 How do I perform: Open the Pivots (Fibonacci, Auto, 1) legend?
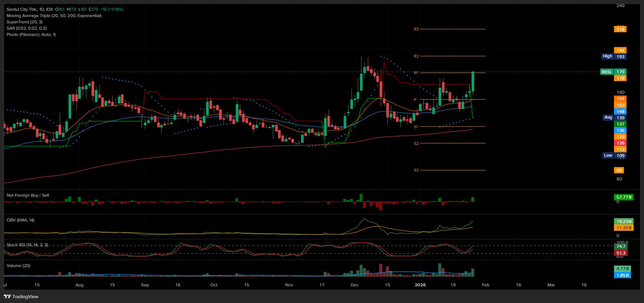pos(31,34)
